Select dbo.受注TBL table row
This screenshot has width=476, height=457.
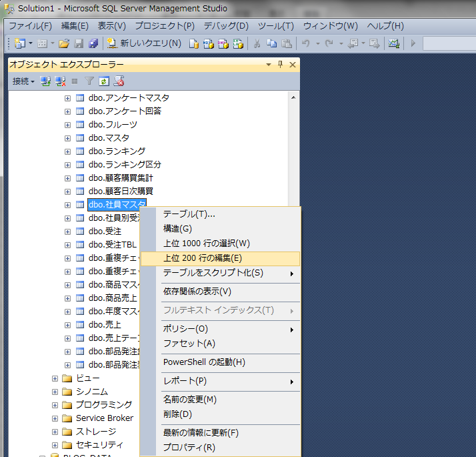(112, 245)
